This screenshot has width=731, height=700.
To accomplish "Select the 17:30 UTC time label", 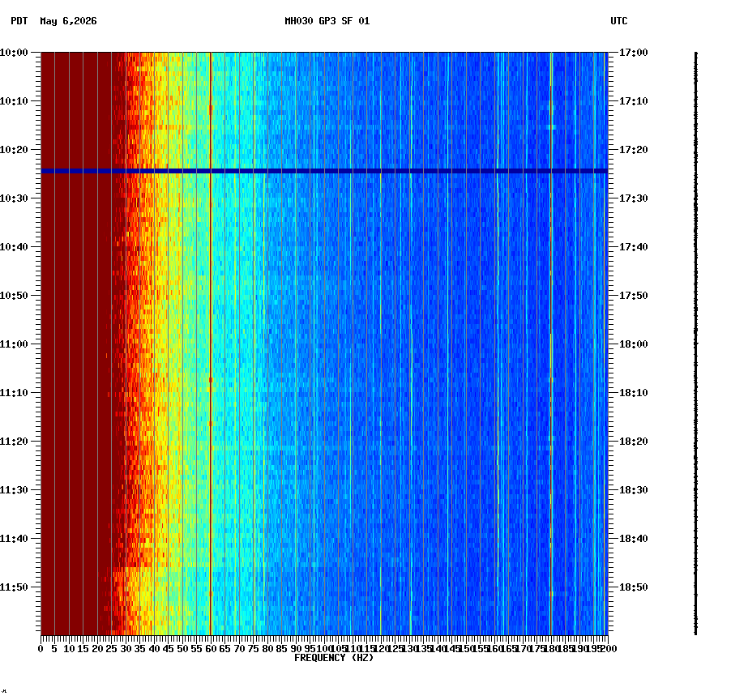I will tap(634, 198).
